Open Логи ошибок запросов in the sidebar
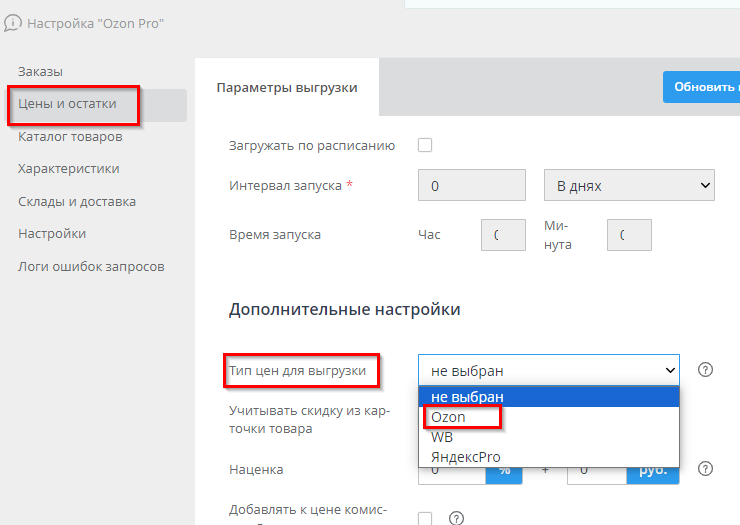The image size is (740, 525). (x=91, y=266)
